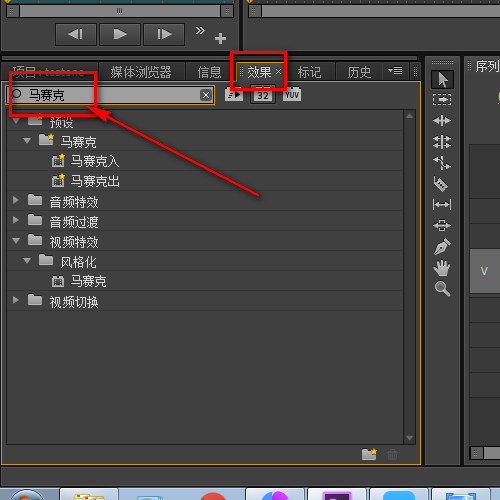Screen dimensions: 500x500
Task: Open button editor plus icon
Action: pos(220,38)
